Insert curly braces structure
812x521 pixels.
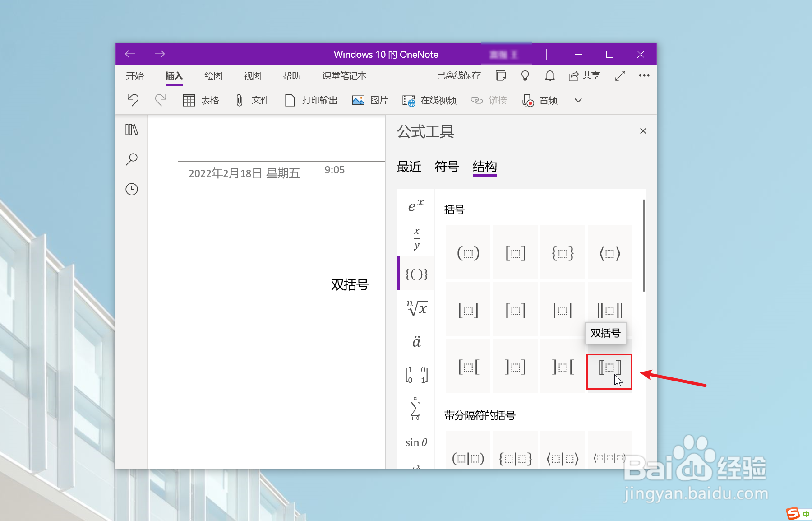[563, 252]
